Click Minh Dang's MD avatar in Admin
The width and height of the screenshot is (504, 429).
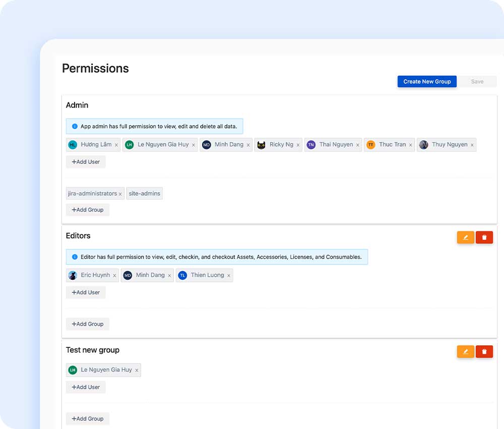206,145
